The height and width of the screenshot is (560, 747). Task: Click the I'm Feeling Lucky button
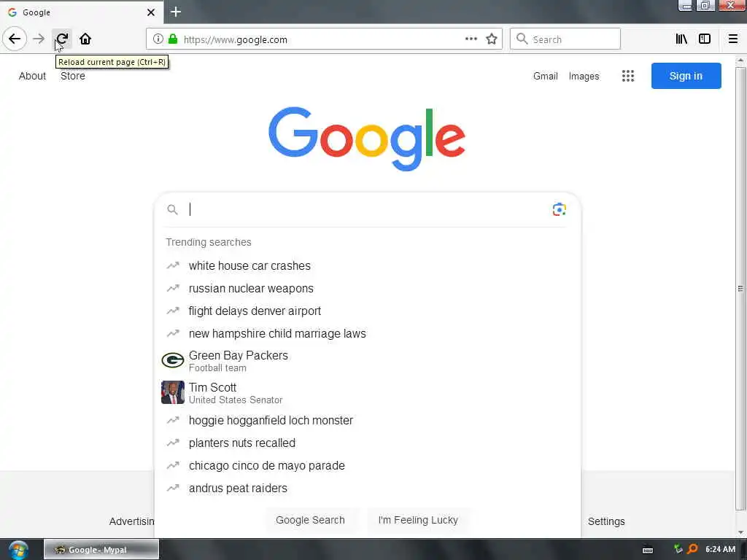[418, 520]
